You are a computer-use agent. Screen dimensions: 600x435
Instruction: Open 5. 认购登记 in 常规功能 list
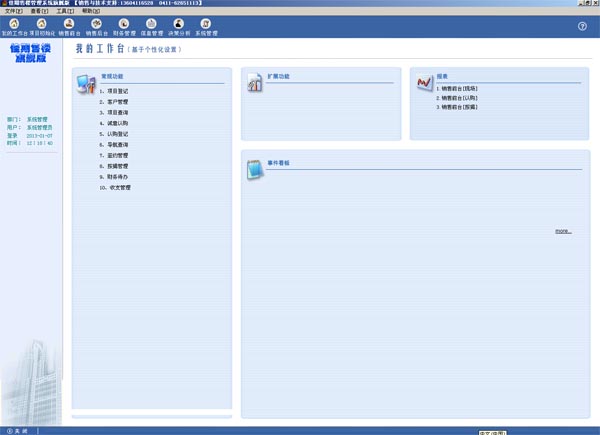(x=114, y=134)
